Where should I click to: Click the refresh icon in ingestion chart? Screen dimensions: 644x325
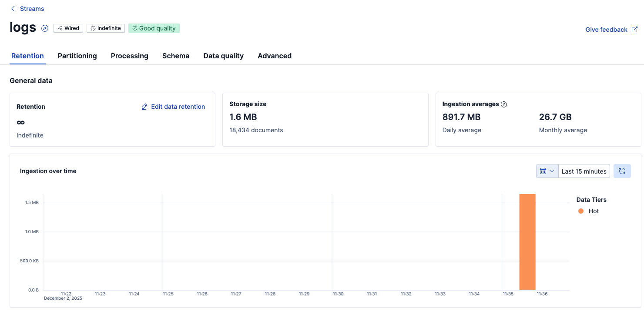coord(622,171)
